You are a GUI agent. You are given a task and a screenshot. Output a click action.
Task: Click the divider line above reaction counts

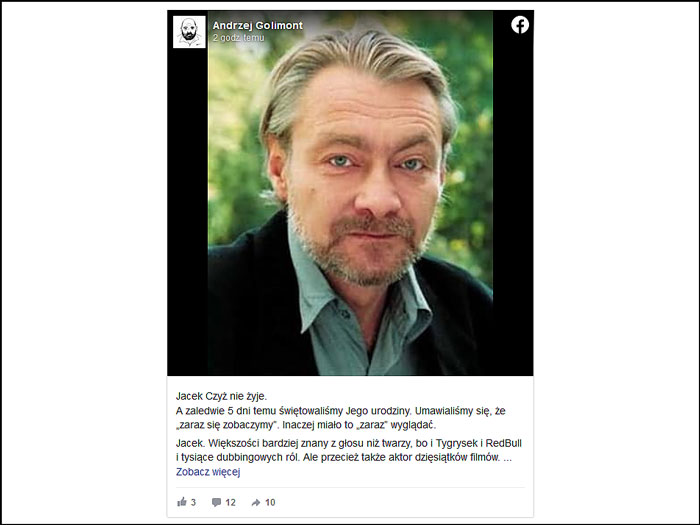tap(350, 488)
